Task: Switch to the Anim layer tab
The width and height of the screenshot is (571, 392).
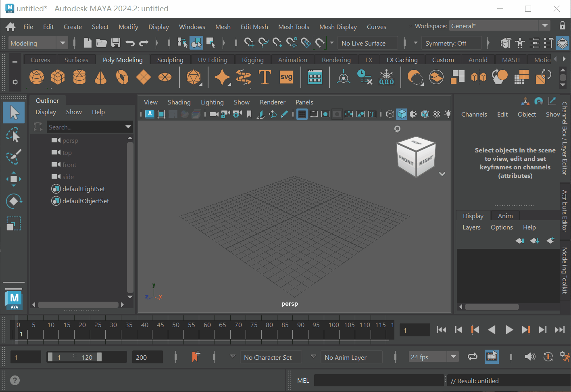Action: 505,216
